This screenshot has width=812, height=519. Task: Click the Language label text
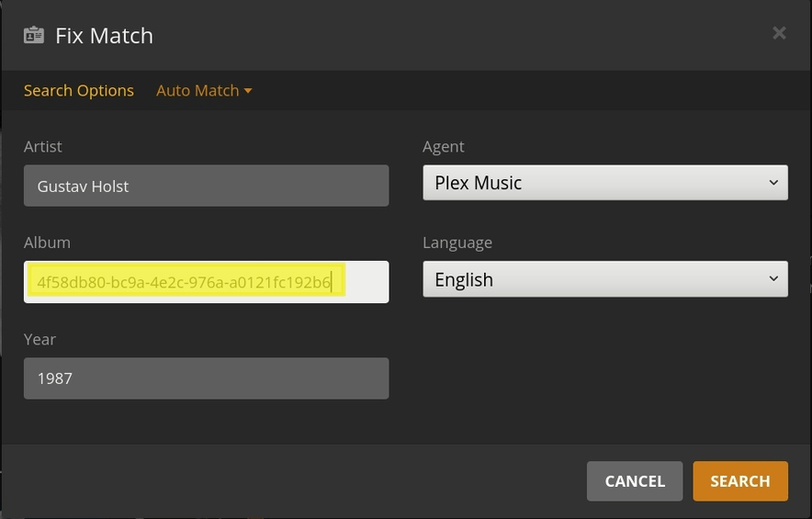(x=457, y=243)
